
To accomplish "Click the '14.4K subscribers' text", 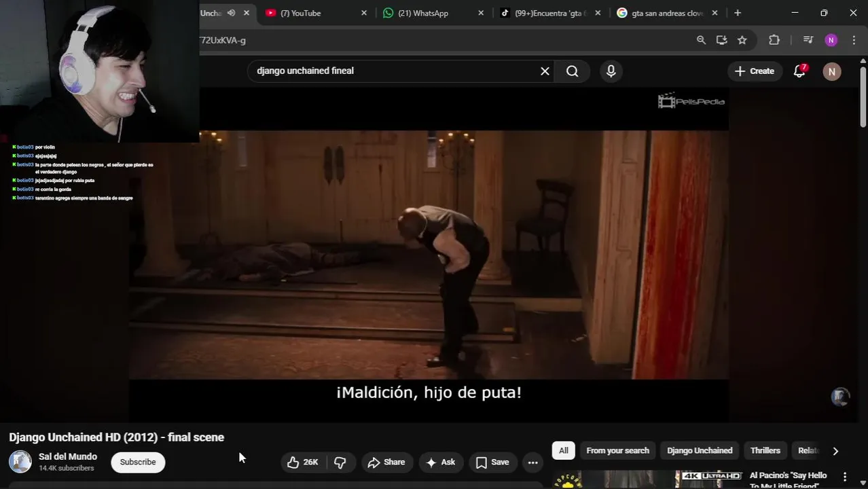I will point(67,469).
